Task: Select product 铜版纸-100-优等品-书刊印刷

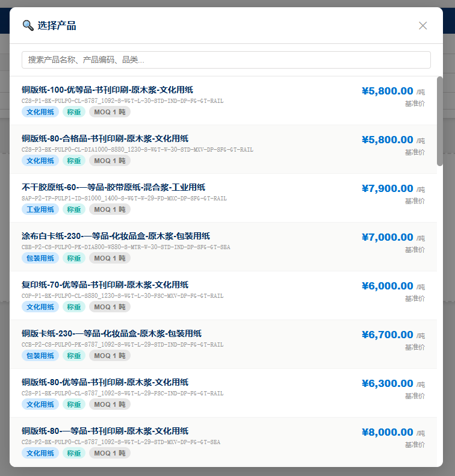Action: coord(105,90)
